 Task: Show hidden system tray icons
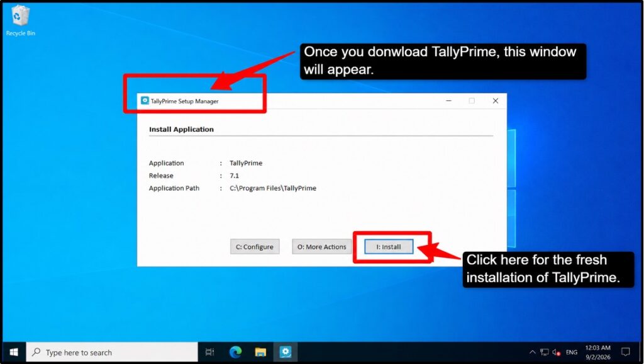click(532, 353)
